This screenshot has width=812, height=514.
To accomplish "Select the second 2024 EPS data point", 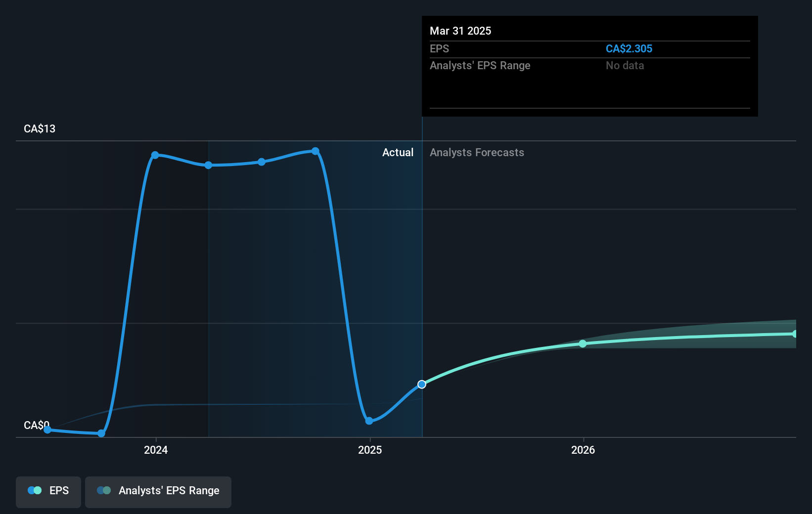I will pos(209,165).
